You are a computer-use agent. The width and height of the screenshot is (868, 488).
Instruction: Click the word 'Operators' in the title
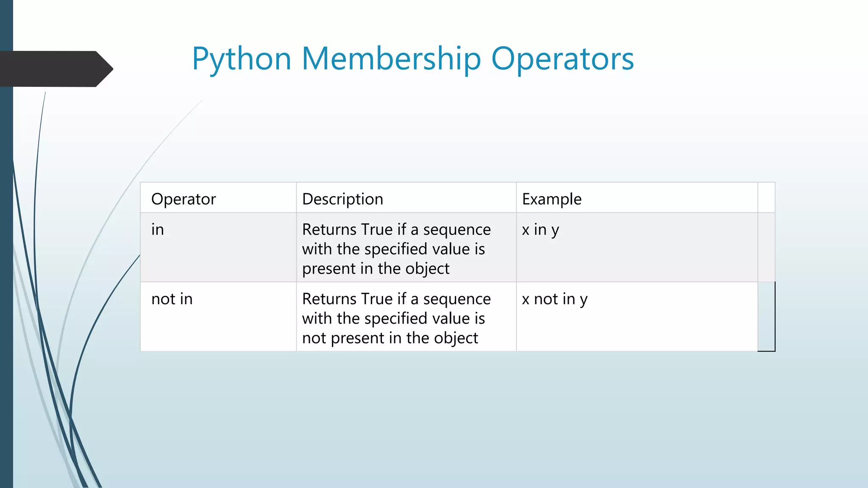[562, 58]
